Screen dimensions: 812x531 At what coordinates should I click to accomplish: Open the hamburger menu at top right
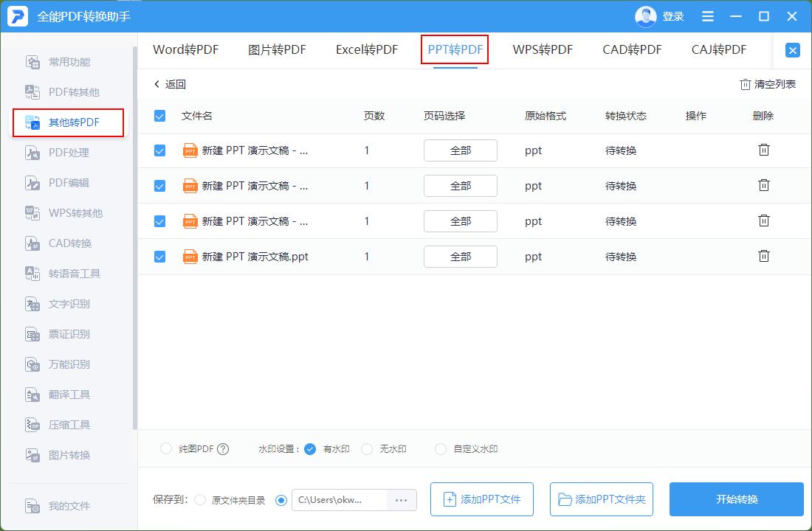coord(707,15)
